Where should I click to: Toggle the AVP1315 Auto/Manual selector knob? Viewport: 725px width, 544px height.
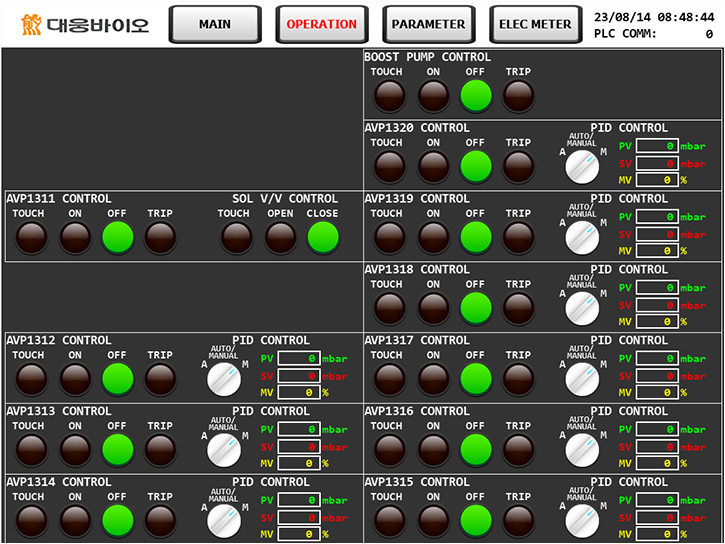[582, 521]
